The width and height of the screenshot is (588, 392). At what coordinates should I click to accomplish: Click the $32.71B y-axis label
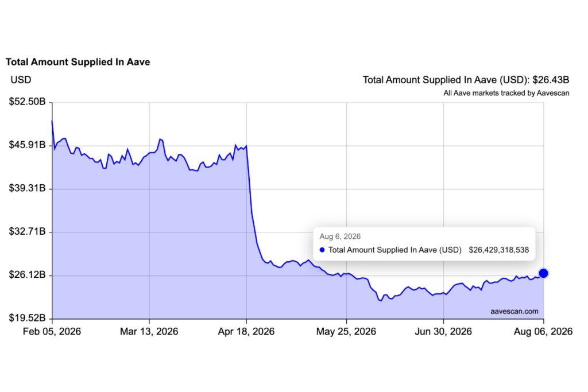(28, 231)
